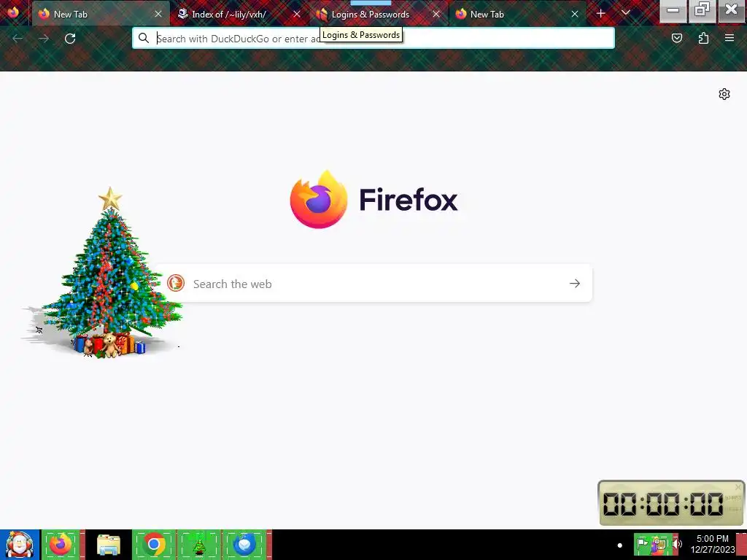Click the Firefox View icon
The image size is (747, 560).
point(13,12)
